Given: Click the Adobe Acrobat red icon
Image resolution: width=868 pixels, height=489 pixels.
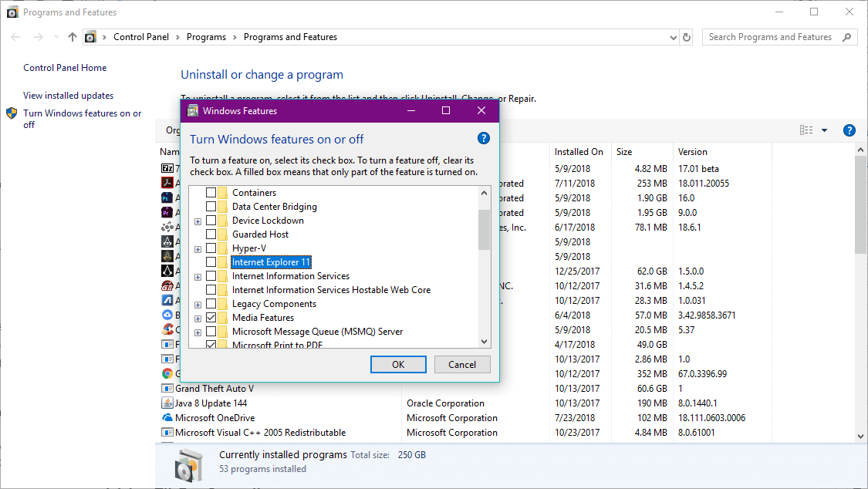Looking at the screenshot, I should pyautogui.click(x=167, y=183).
